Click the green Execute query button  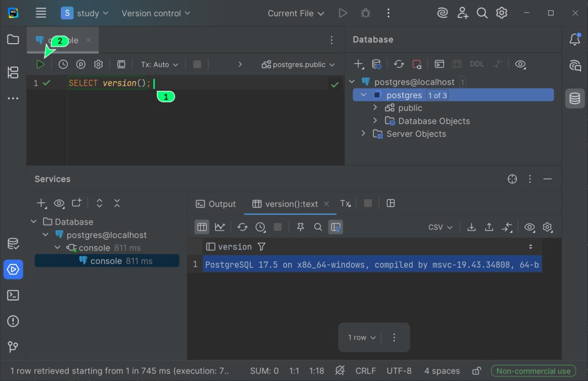(x=40, y=65)
